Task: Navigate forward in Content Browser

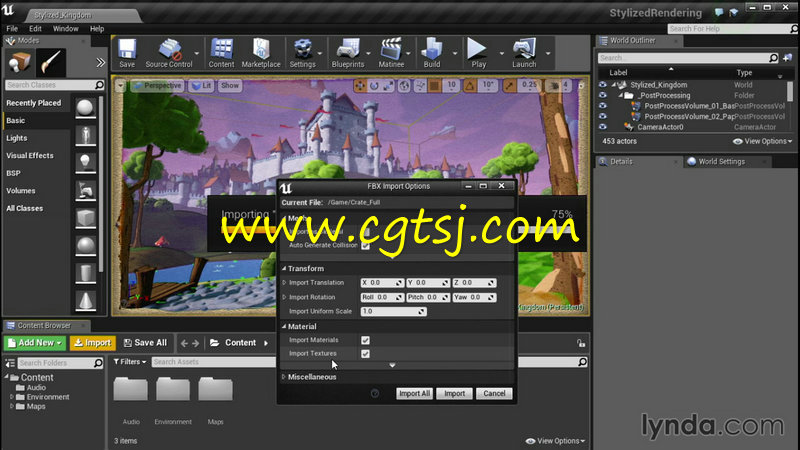Action: coord(195,343)
